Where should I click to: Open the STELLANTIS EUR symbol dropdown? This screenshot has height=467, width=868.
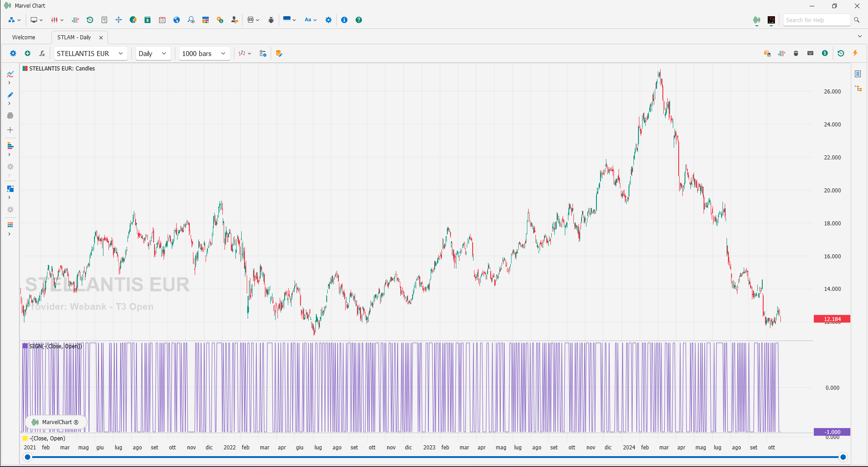tap(90, 53)
